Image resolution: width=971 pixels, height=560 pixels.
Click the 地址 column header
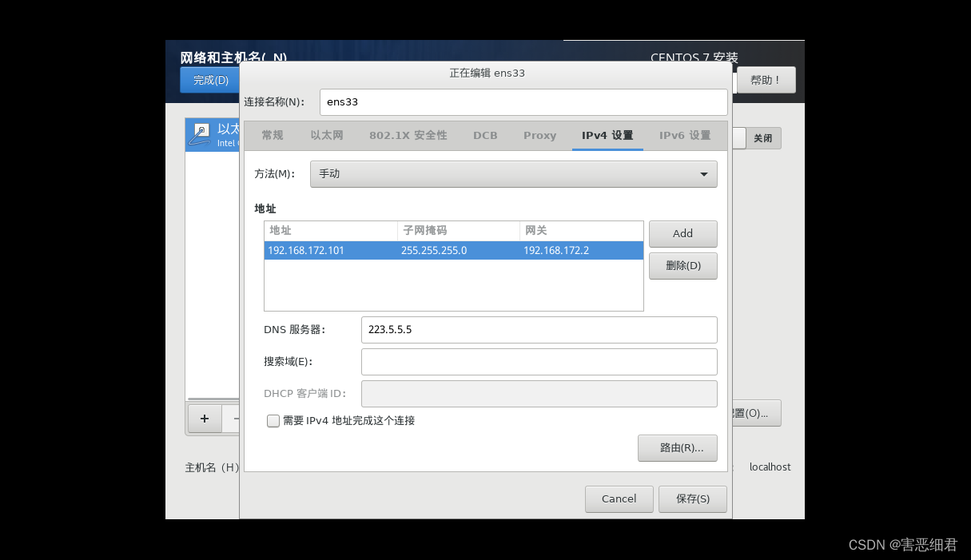point(331,231)
